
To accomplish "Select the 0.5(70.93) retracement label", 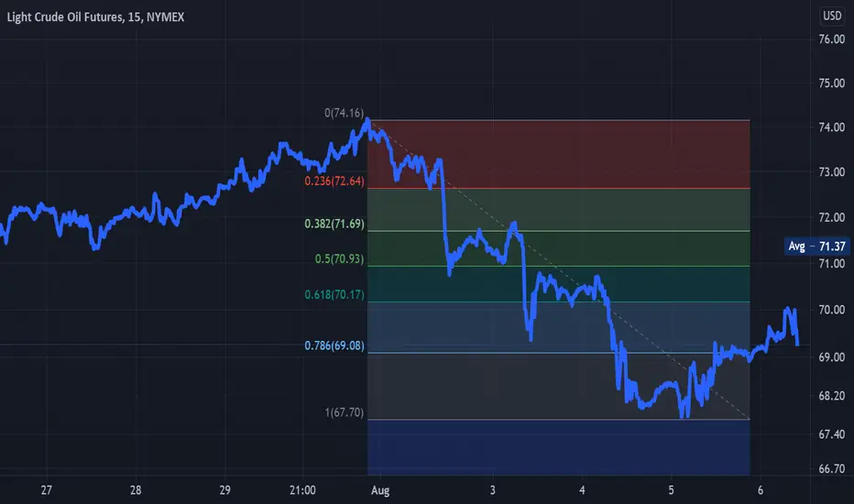I will tap(339, 258).
